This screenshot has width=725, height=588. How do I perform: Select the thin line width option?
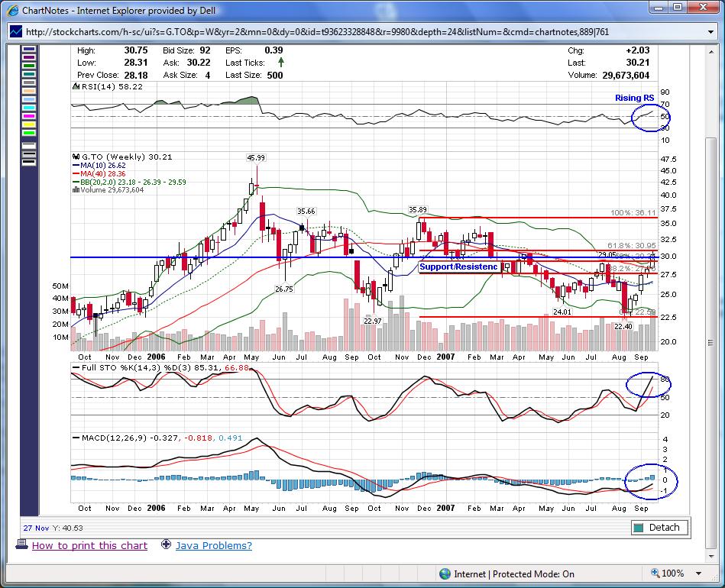tap(29, 144)
